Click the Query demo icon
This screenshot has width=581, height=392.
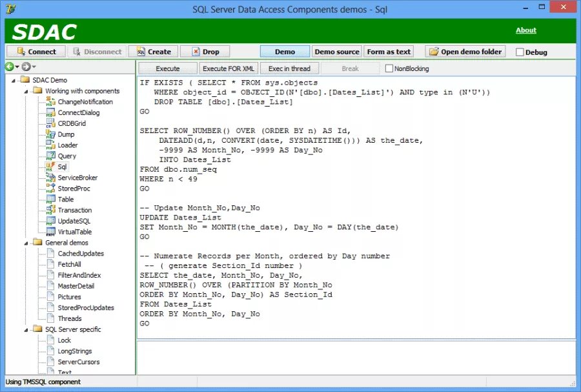51,156
